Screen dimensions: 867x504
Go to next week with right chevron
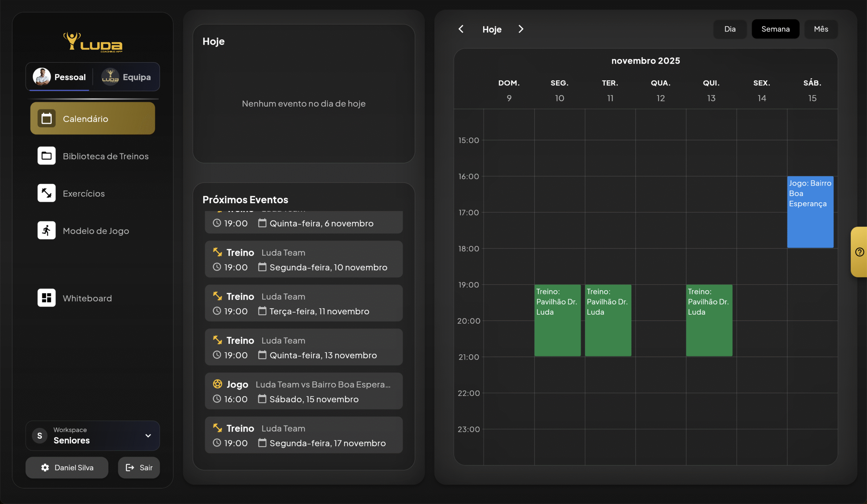click(521, 29)
